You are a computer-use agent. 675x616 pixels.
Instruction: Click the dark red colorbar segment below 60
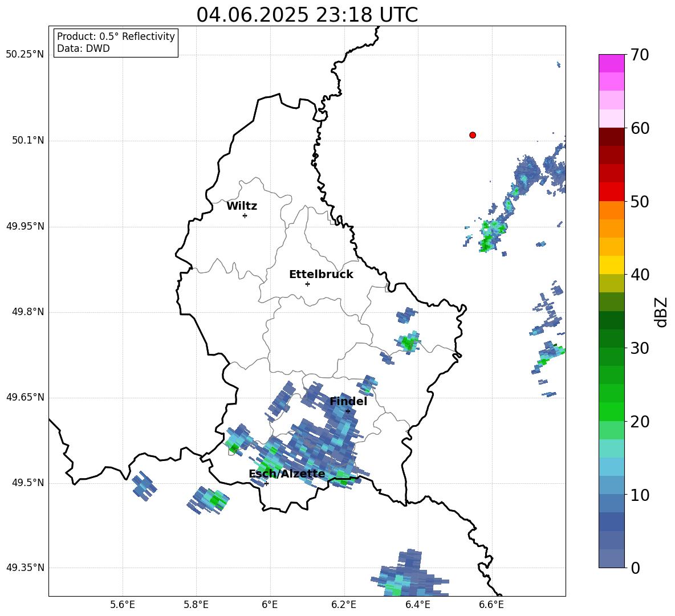611,137
